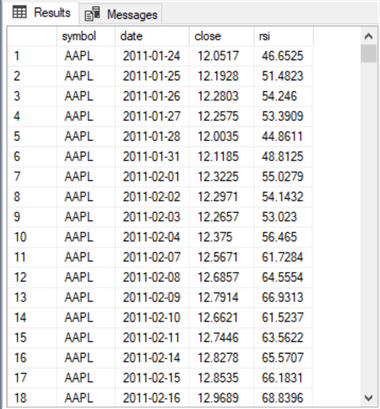Click AAPL symbol in row 1
The image size is (380, 409).
(x=86, y=56)
